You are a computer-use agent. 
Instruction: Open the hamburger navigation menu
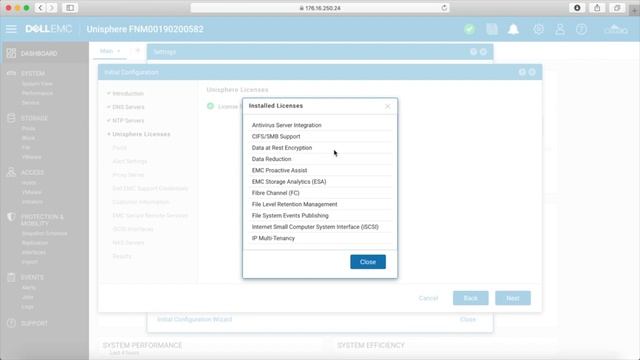pos(11,29)
